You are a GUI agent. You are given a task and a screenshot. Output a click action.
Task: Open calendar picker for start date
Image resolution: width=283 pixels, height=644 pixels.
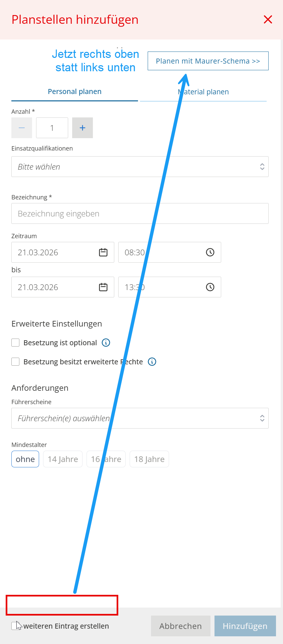click(x=103, y=252)
